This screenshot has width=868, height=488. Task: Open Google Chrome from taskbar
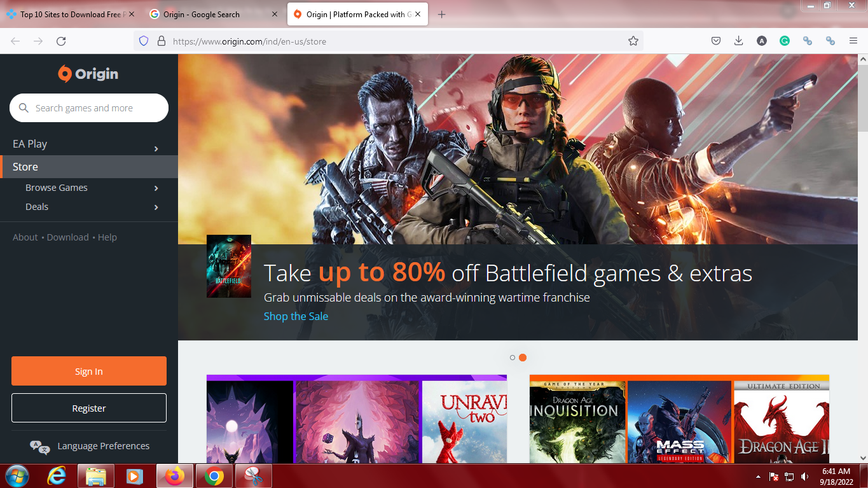pos(214,476)
